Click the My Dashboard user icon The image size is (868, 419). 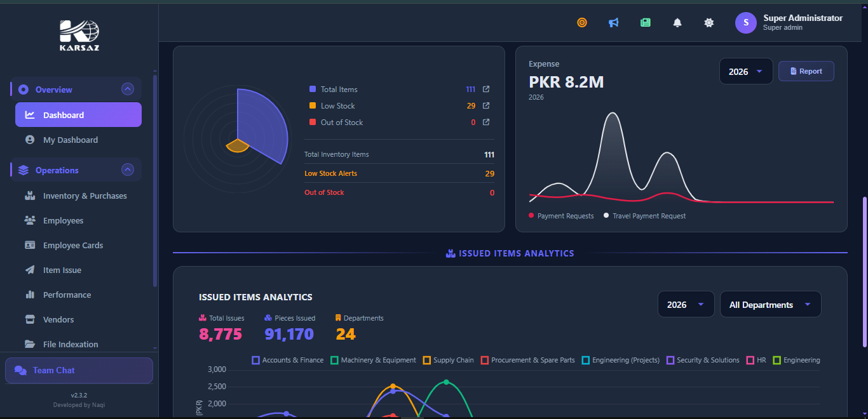pyautogui.click(x=30, y=140)
